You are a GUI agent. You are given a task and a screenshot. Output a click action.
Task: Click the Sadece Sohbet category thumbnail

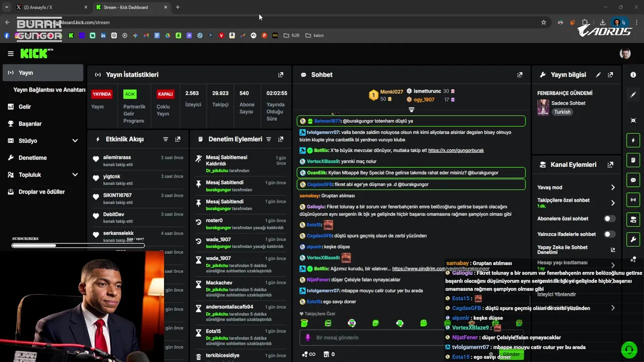tap(543, 107)
